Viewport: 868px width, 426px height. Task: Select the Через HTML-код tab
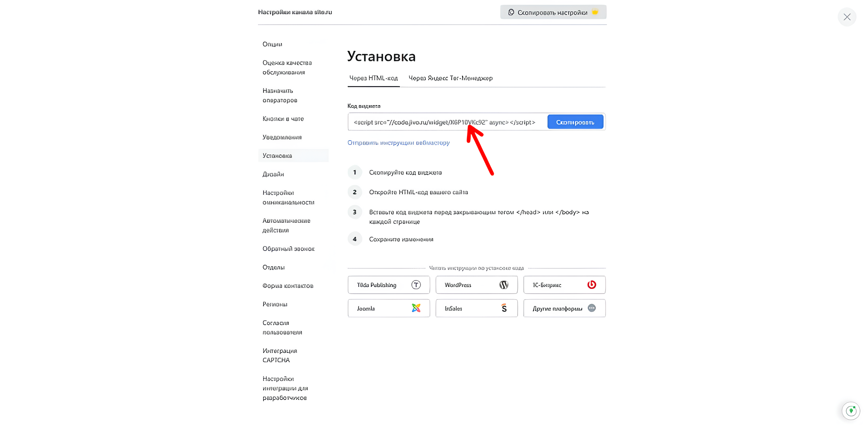coord(374,78)
